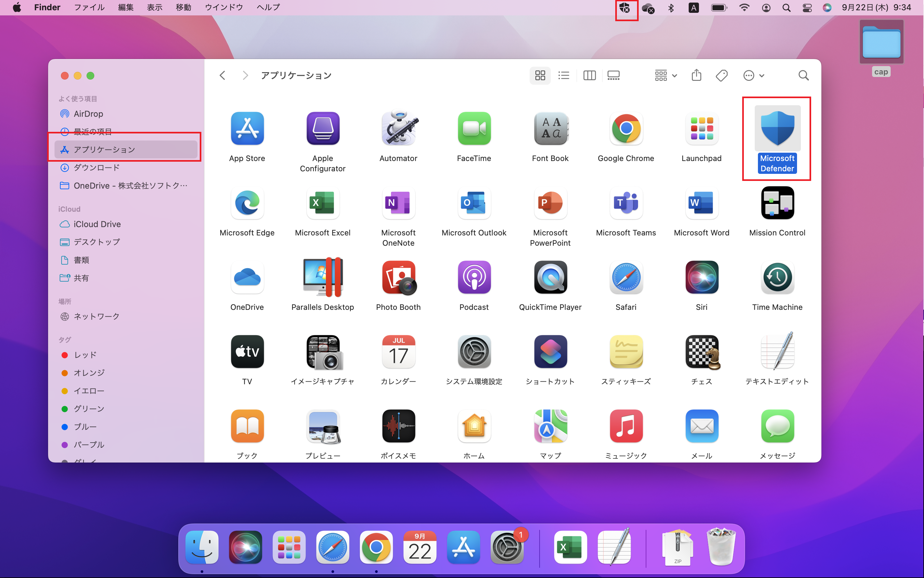This screenshot has height=578, width=924.
Task: Select ダウンロード in the sidebar
Action: 126,167
